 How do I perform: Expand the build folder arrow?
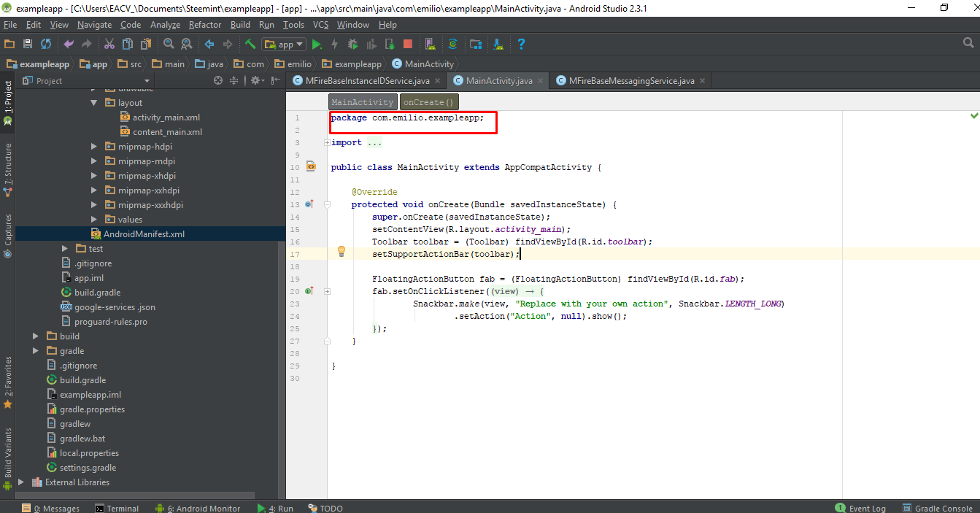tap(35, 336)
